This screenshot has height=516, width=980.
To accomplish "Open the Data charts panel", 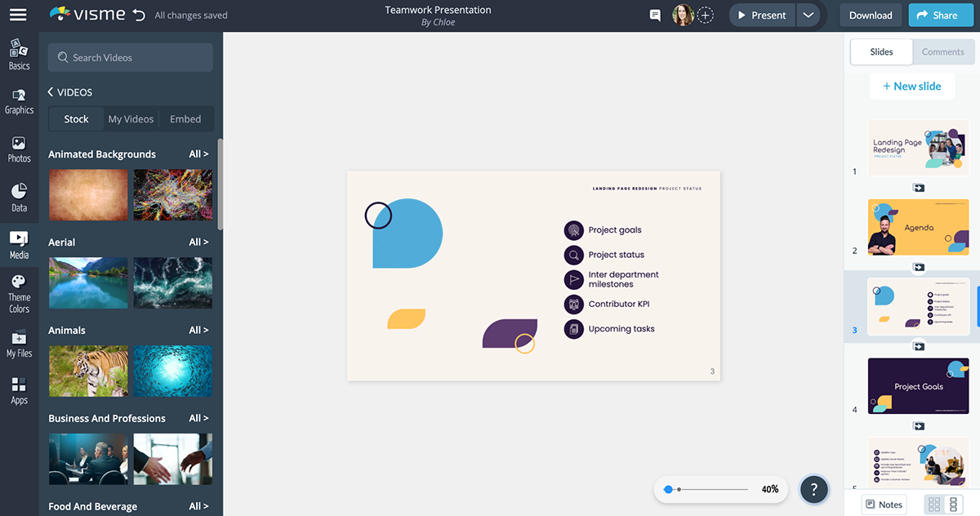I will click(19, 198).
